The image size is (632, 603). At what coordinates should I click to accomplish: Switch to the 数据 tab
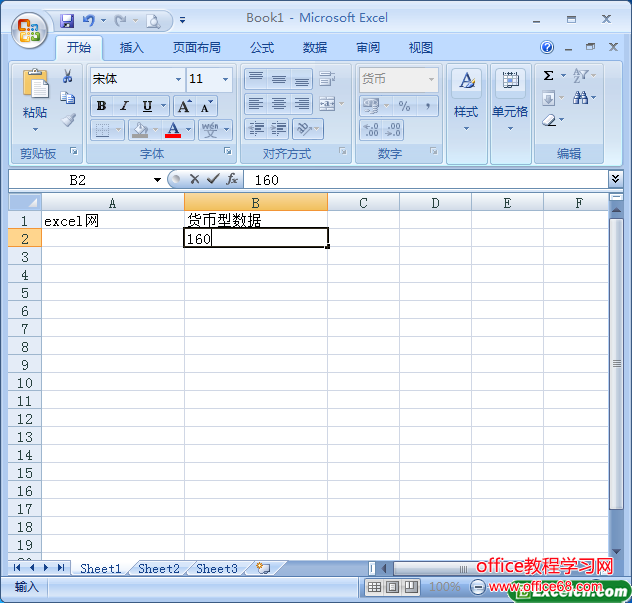click(315, 48)
